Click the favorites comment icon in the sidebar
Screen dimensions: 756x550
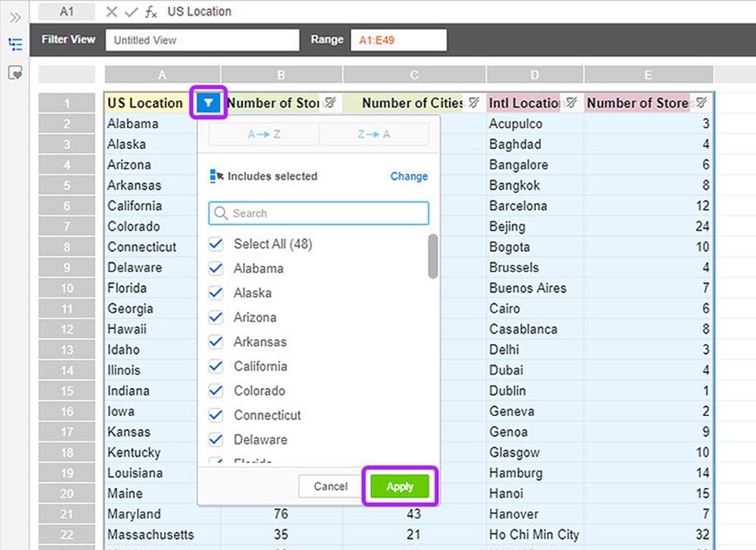pos(15,73)
